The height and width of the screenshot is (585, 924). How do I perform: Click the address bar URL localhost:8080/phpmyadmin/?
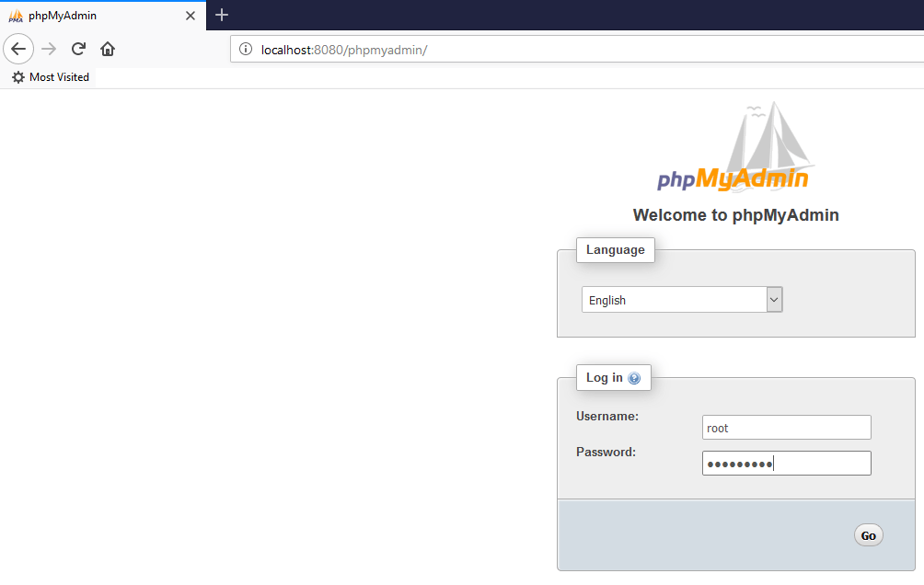pos(344,50)
